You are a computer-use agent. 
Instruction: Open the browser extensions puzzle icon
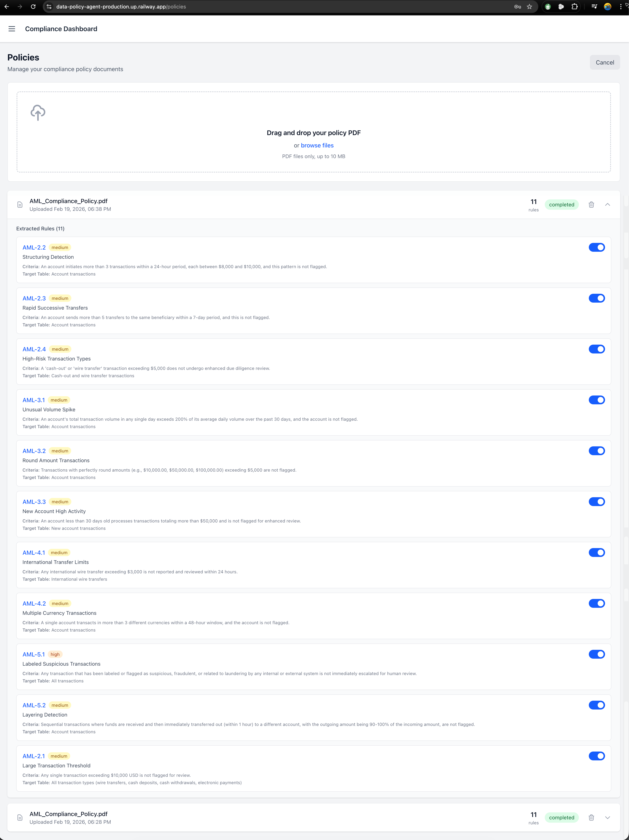click(x=574, y=6)
